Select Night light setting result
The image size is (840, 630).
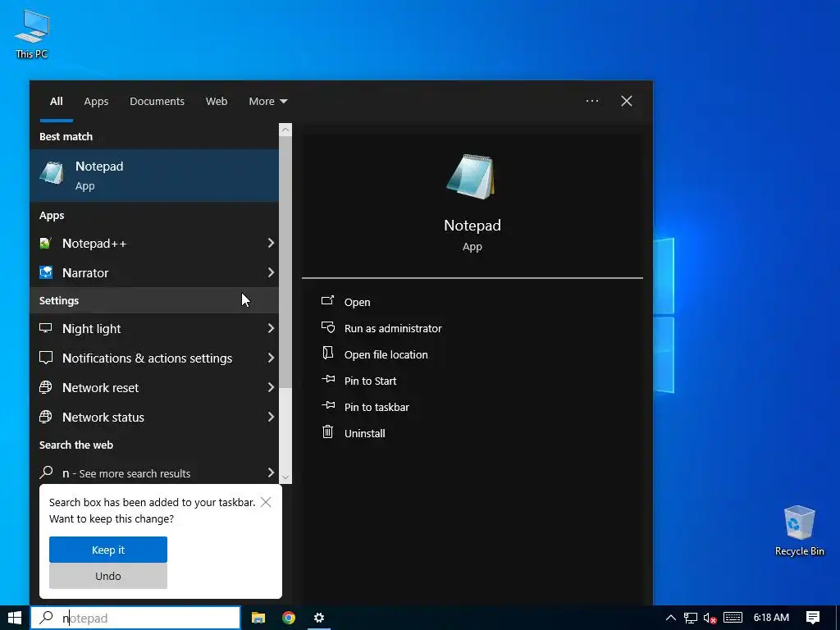(x=154, y=328)
